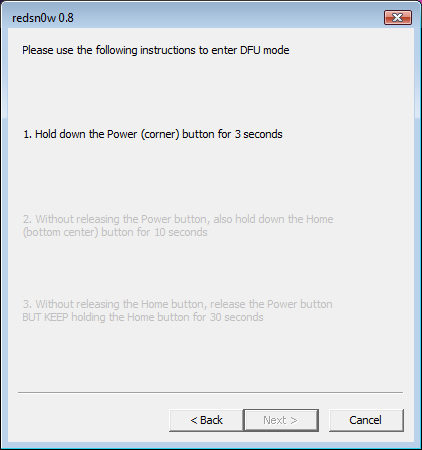Click the "30 seconds" text in step 3

(237, 317)
